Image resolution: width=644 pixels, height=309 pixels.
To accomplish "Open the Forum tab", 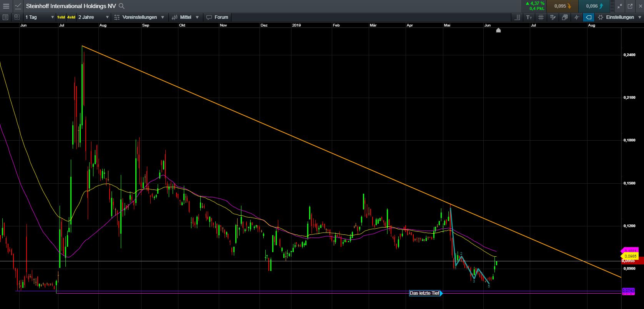I will click(x=218, y=17).
